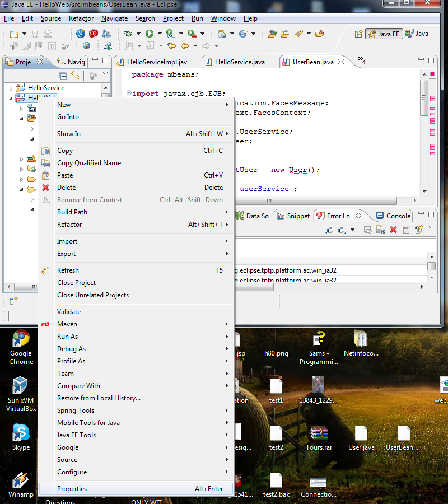The width and height of the screenshot is (448, 504).
Task: Show hidden editor tabs list chevron
Action: point(361,60)
